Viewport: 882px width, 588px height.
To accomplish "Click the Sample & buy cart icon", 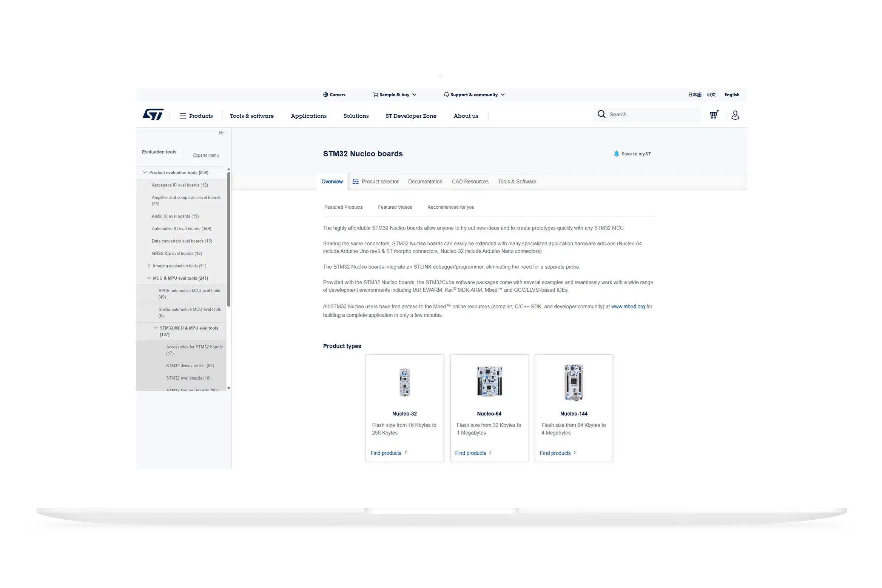I will [375, 95].
